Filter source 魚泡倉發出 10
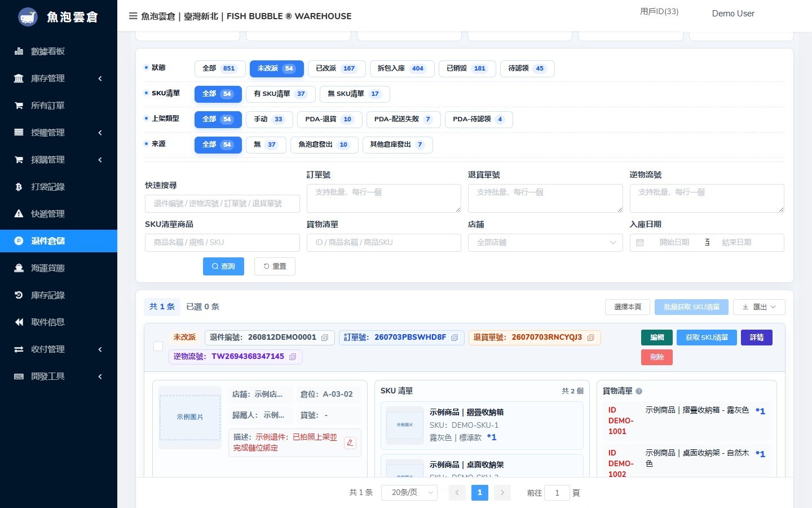The image size is (812, 508). (x=324, y=144)
